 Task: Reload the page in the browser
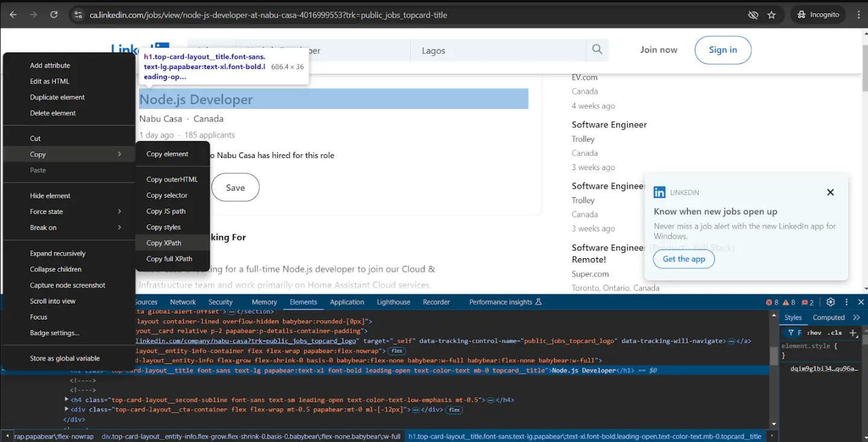(54, 14)
